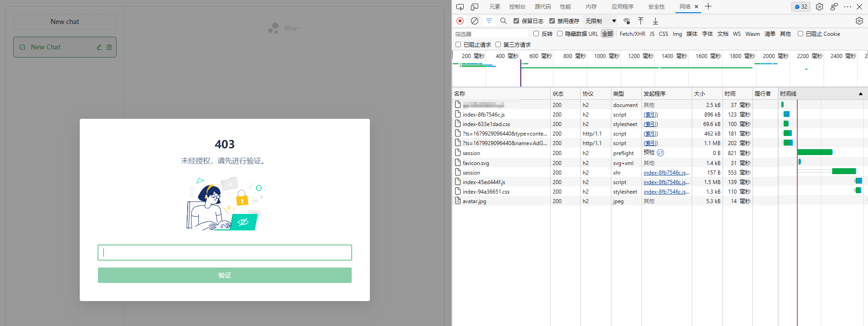868x326 pixels.
Task: Click the preflight info icon next to 预检
Action: [660, 153]
